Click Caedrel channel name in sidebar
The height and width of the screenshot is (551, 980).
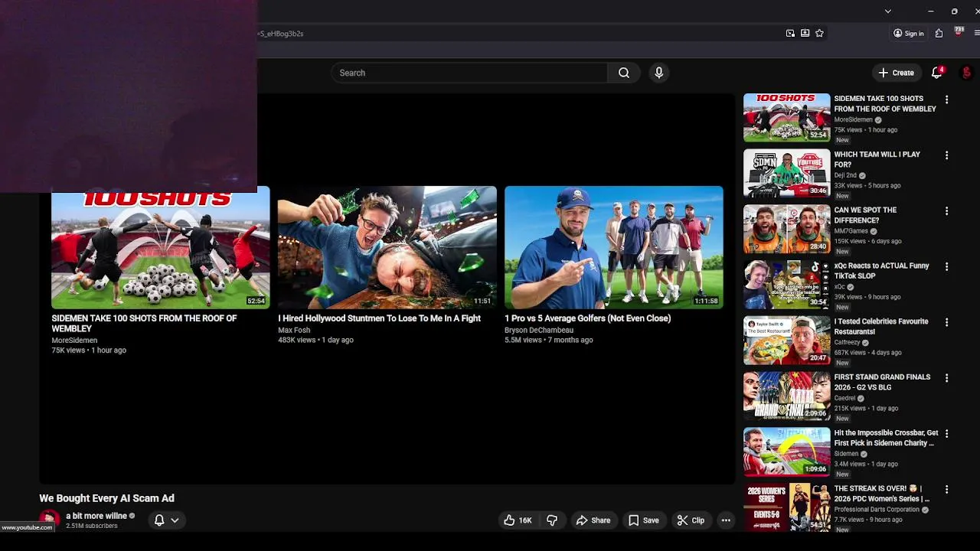(845, 398)
